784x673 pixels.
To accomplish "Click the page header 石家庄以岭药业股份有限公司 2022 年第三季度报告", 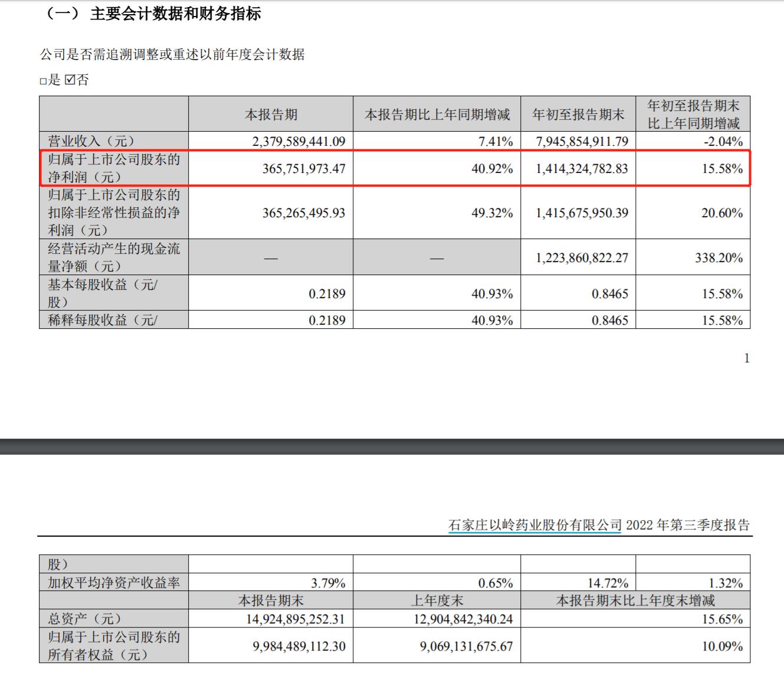I will [599, 525].
